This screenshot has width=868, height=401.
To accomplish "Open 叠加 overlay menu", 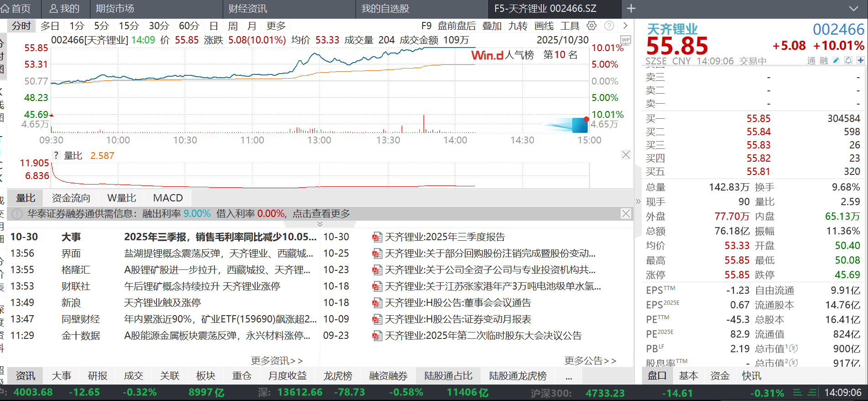I will (492, 26).
